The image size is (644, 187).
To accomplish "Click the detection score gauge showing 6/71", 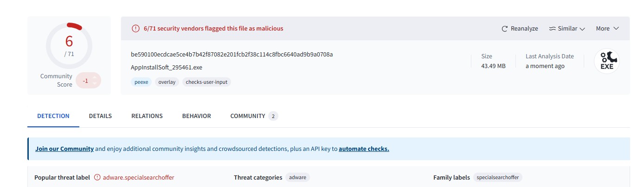I will 69,45.
